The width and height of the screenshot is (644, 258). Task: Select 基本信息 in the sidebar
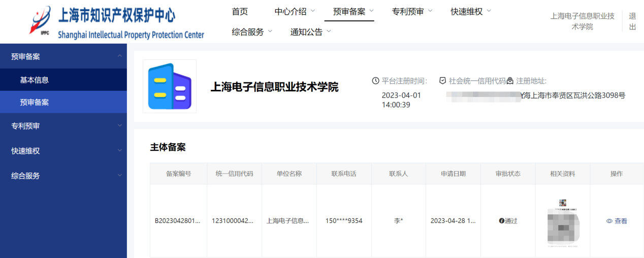pyautogui.click(x=35, y=80)
